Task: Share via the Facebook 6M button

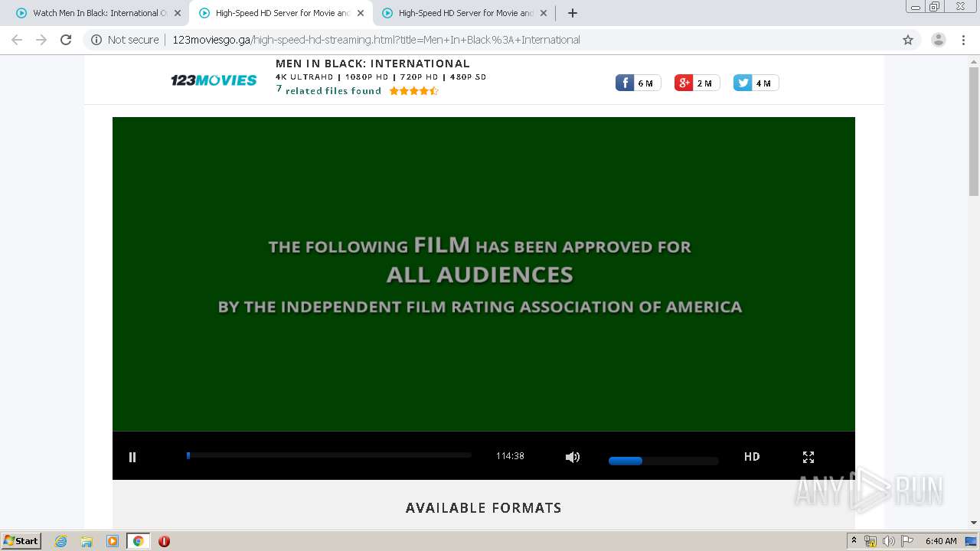Action: (638, 83)
